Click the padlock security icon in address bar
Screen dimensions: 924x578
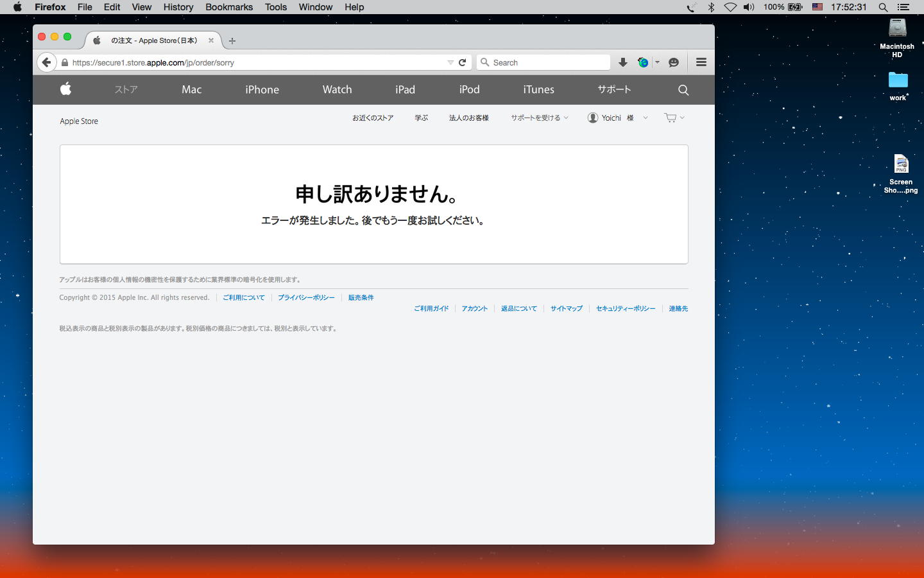(65, 62)
